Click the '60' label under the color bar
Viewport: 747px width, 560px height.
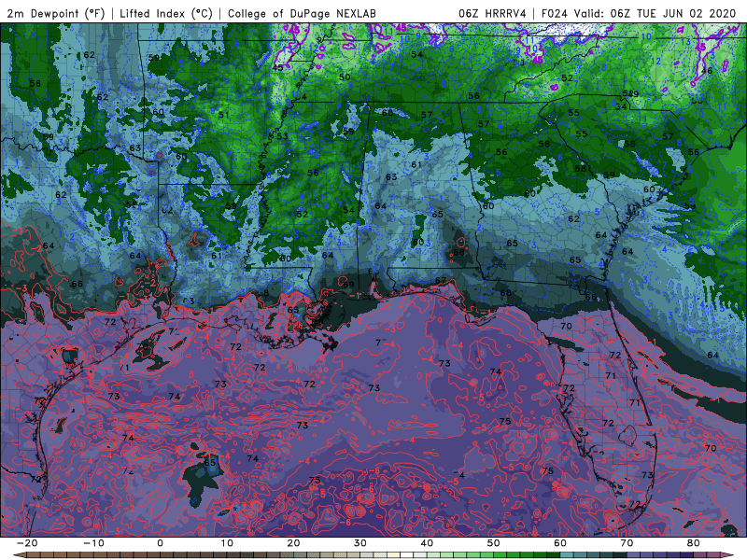pyautogui.click(x=560, y=543)
